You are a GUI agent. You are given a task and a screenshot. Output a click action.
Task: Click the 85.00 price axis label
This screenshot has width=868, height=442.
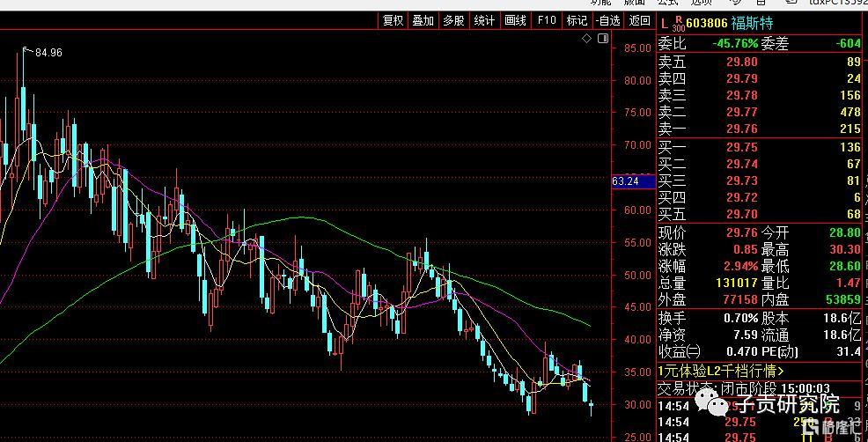636,48
